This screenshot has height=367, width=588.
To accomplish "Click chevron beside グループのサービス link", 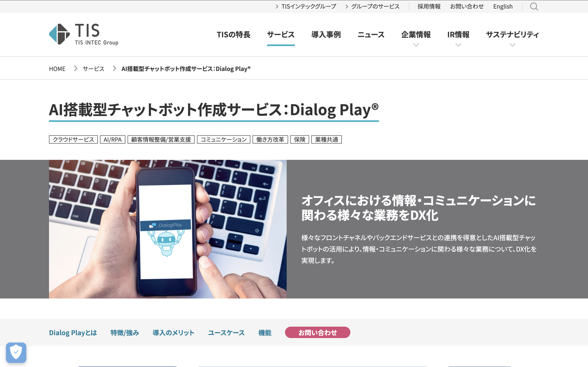I will 347,7.
